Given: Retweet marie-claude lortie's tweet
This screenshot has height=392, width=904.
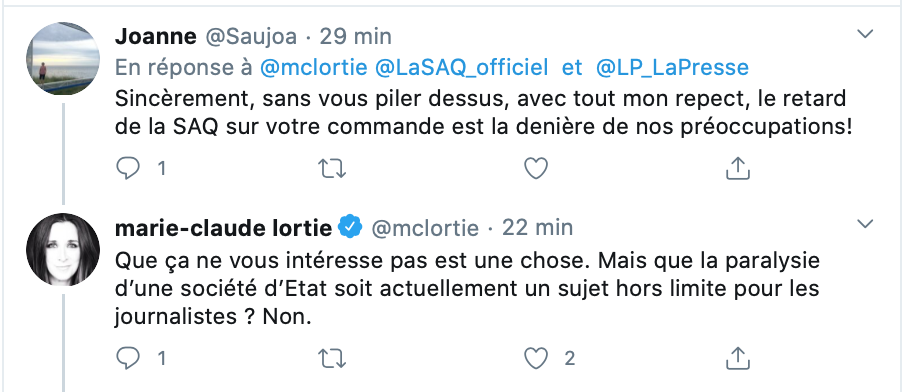Looking at the screenshot, I should tap(332, 359).
